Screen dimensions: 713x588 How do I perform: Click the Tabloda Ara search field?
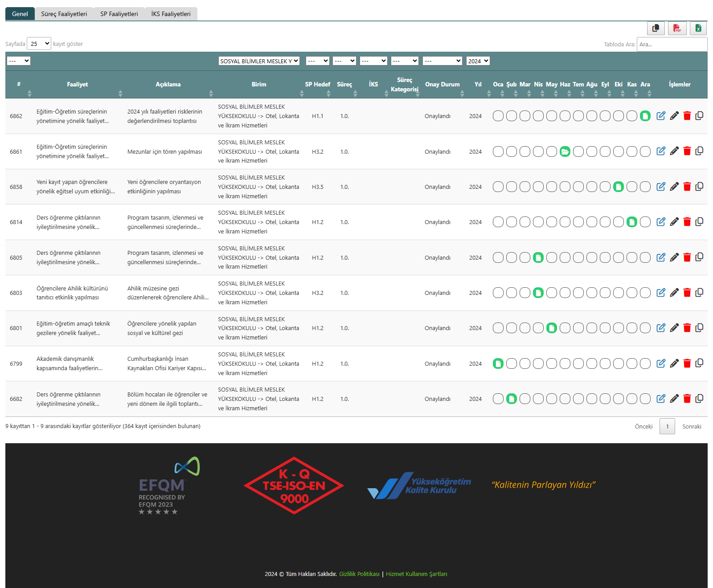pos(672,44)
